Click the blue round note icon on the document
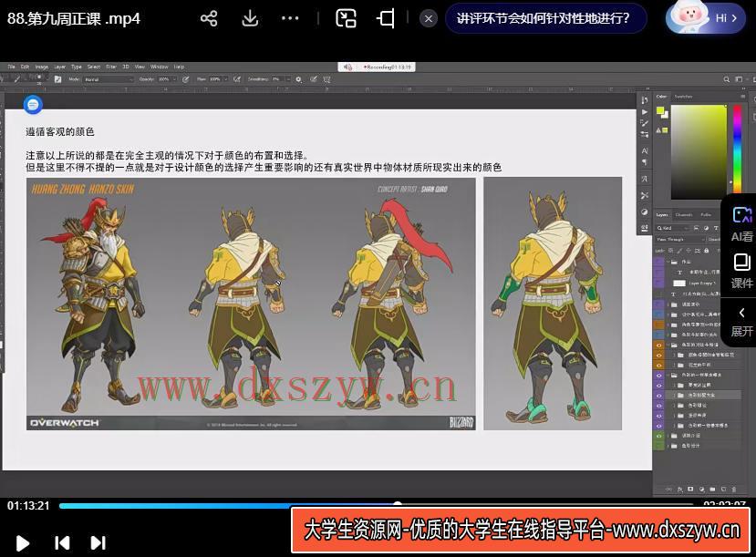756x557 pixels. coord(33,105)
